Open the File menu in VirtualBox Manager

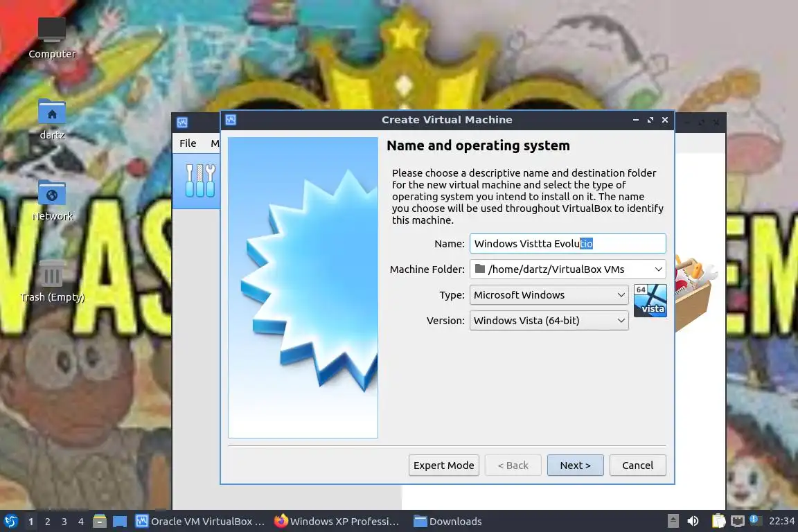tap(188, 143)
